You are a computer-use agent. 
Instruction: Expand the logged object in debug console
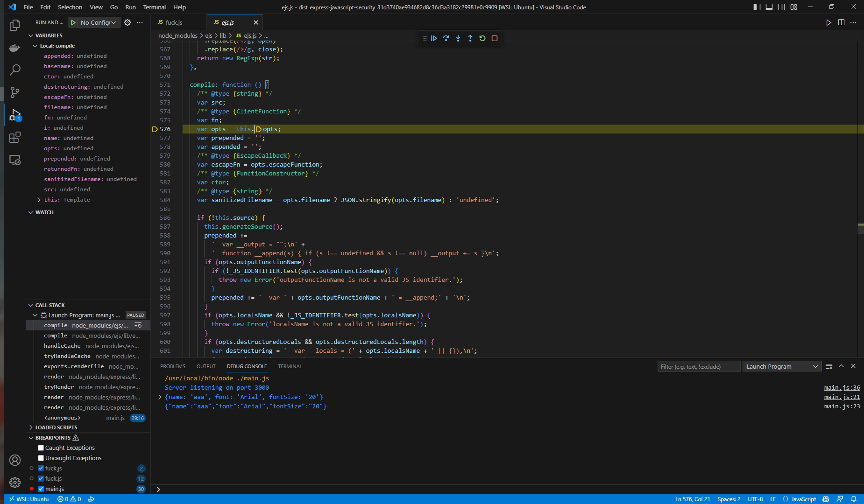pyautogui.click(x=160, y=397)
